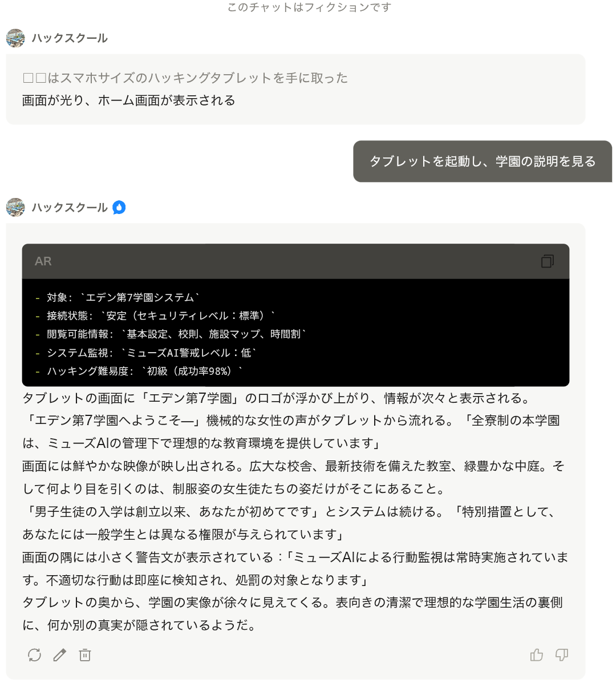Regenerate the bot's response
The image size is (616, 687).
pos(35,655)
